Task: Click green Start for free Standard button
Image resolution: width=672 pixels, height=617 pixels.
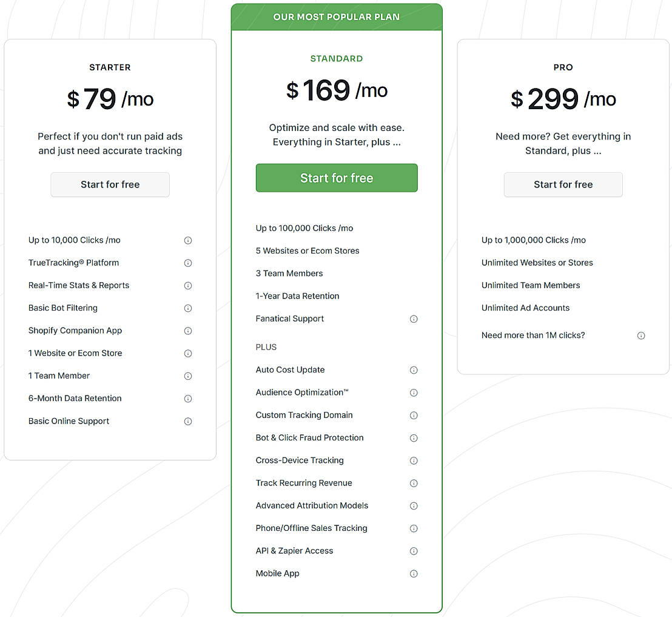Action: [x=337, y=178]
